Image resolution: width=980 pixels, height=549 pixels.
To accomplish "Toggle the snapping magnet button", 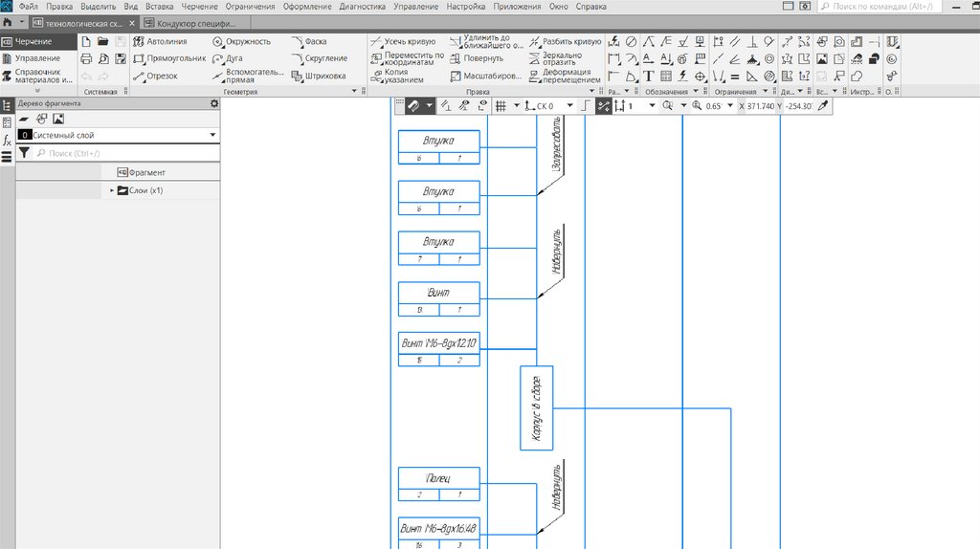I will 413,106.
